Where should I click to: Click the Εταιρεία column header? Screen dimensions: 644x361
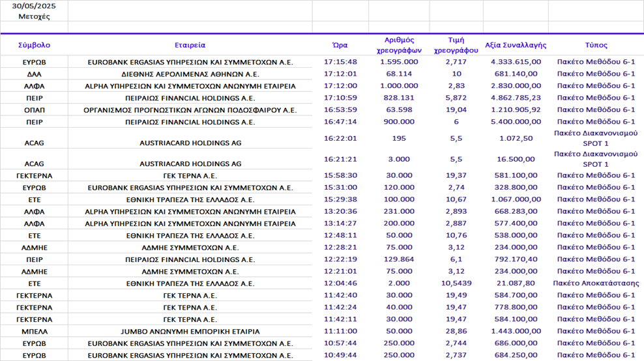(x=190, y=45)
